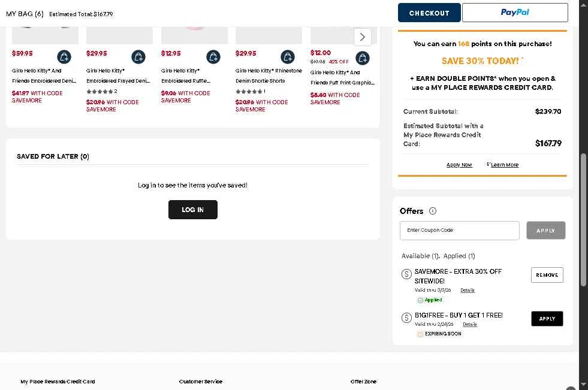Select the $9.06 with code SAVEMORE text
588x390 pixels.
tap(186, 96)
